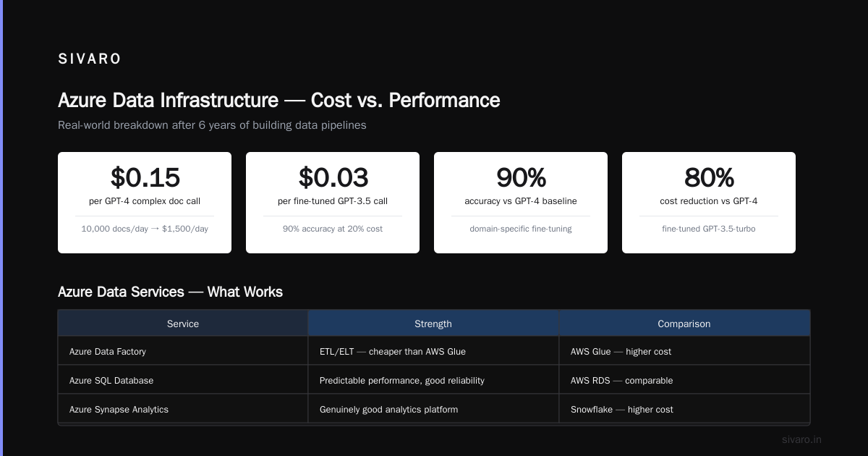Select 'Snowflake — higher cost' cell
The width and height of the screenshot is (868, 456).
pyautogui.click(x=684, y=409)
